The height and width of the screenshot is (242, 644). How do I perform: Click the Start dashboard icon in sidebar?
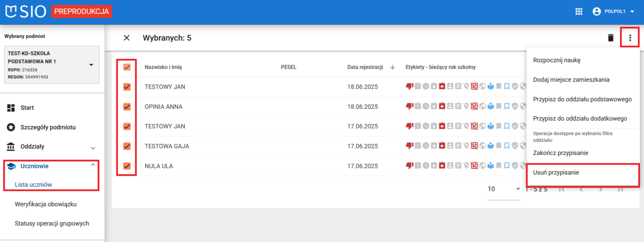[11, 108]
